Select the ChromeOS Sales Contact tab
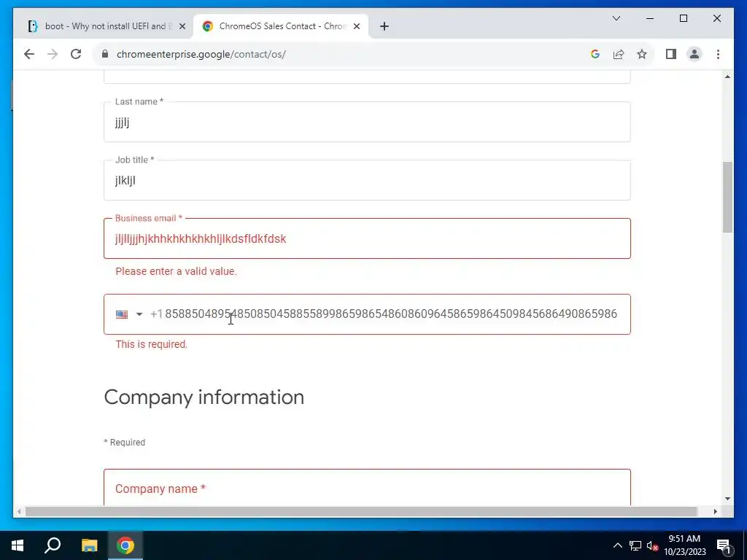 281,26
